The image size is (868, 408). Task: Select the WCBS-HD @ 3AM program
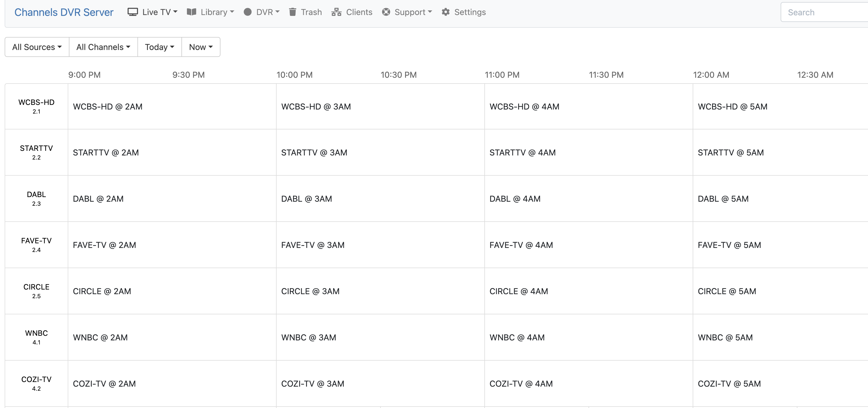point(316,107)
